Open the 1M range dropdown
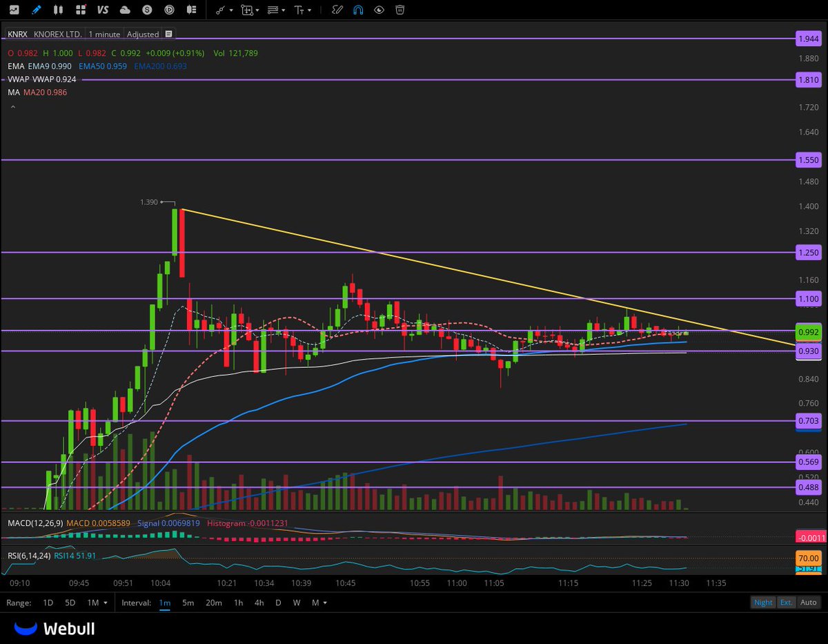 point(97,603)
